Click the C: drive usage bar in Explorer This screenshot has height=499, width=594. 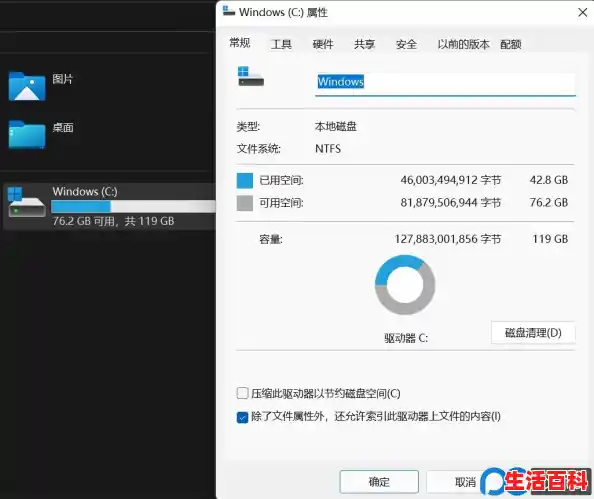(x=133, y=206)
